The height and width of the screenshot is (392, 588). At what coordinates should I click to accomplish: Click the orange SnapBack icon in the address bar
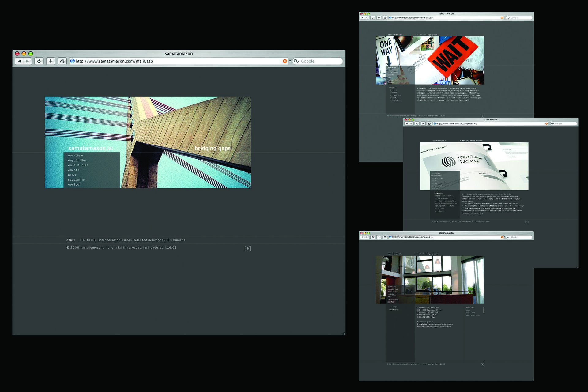point(285,61)
